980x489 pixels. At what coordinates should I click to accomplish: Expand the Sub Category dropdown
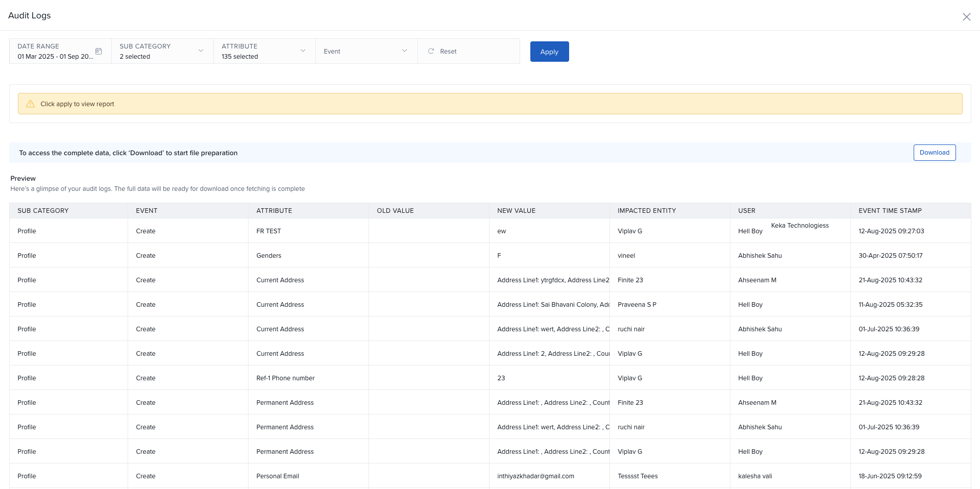point(201,51)
